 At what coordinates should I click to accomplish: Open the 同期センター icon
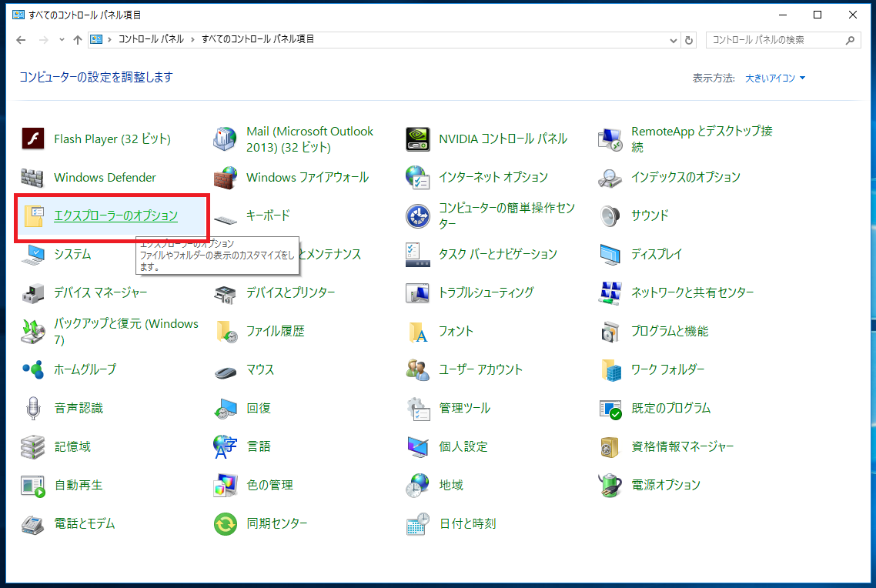coord(225,524)
